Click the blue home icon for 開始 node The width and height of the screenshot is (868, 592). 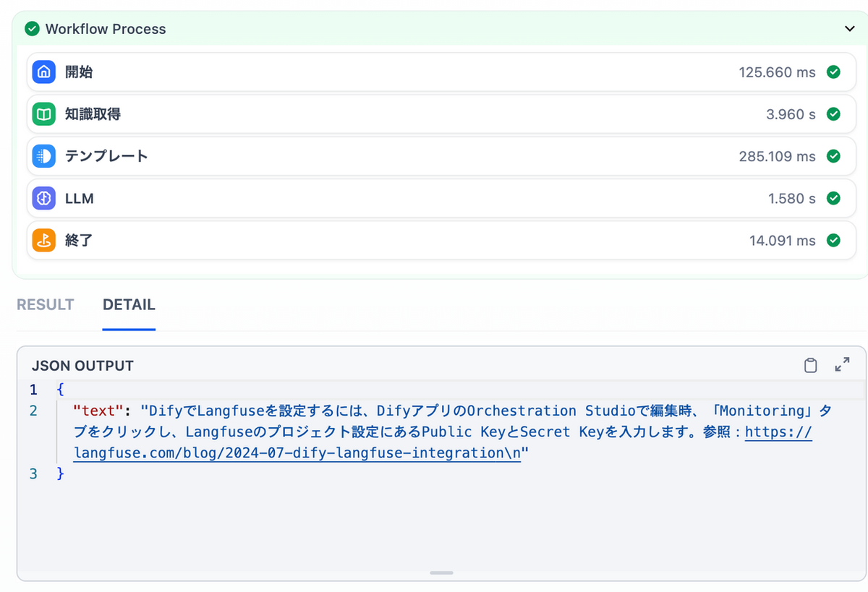[44, 72]
